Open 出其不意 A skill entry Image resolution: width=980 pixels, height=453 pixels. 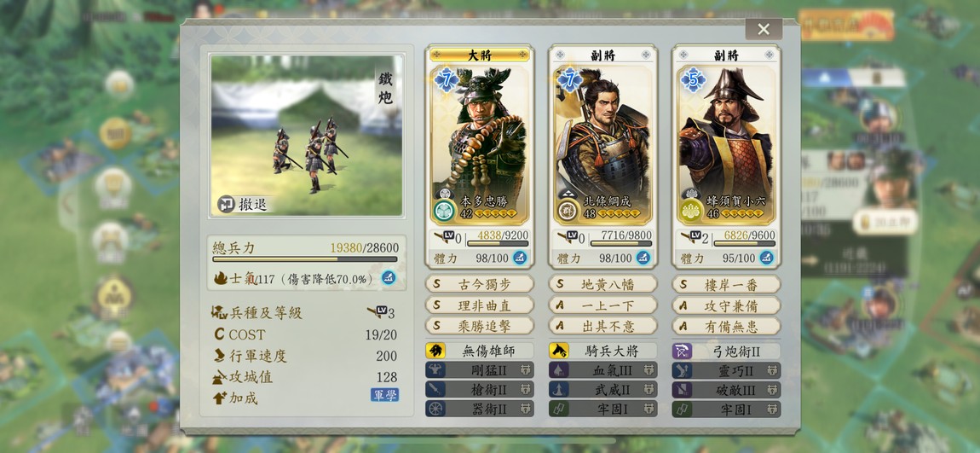[603, 325]
